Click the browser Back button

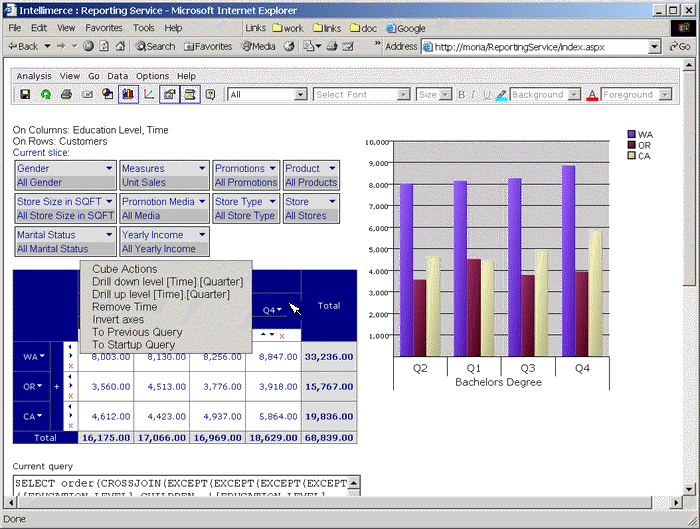click(x=24, y=46)
